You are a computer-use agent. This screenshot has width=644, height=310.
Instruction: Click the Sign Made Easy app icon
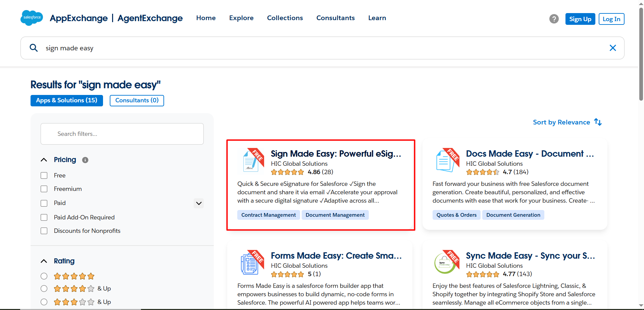[251, 160]
